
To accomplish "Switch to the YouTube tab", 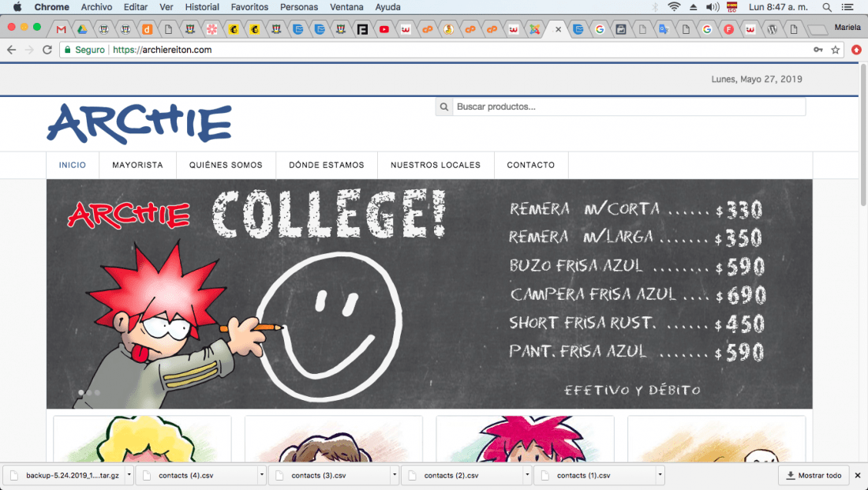I will pyautogui.click(x=384, y=29).
